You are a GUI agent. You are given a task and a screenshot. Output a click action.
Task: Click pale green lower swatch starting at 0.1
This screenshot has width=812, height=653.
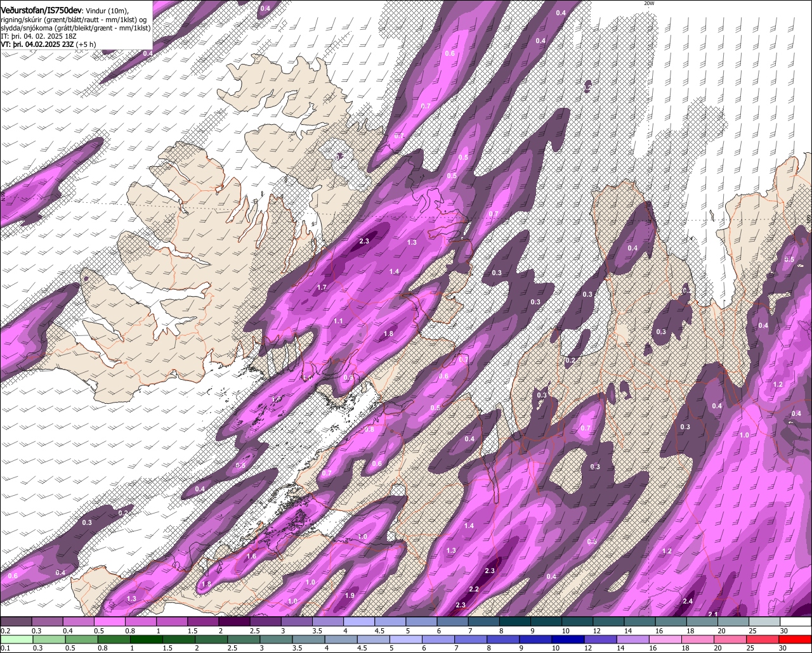(16, 640)
